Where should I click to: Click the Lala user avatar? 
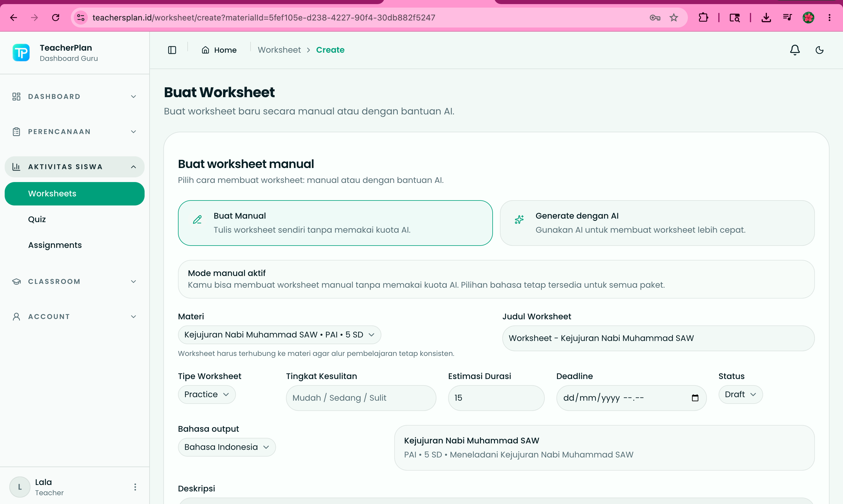pos(20,487)
